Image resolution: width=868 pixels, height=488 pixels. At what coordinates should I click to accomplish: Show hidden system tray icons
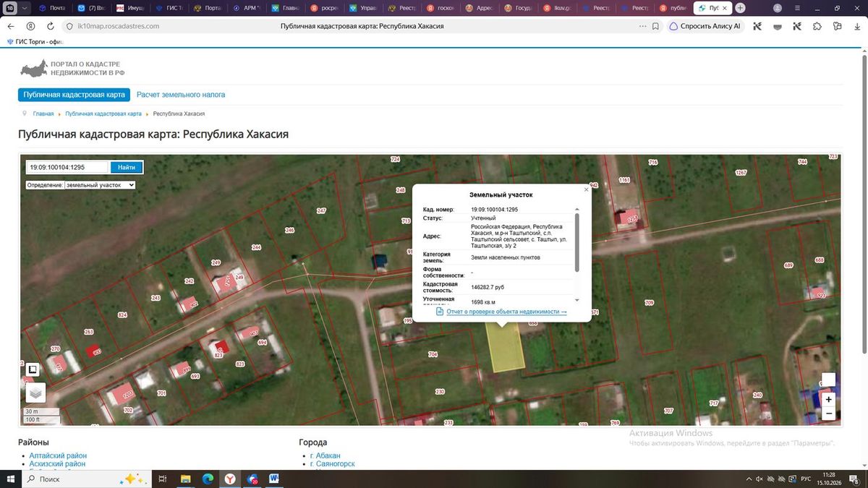coord(748,479)
